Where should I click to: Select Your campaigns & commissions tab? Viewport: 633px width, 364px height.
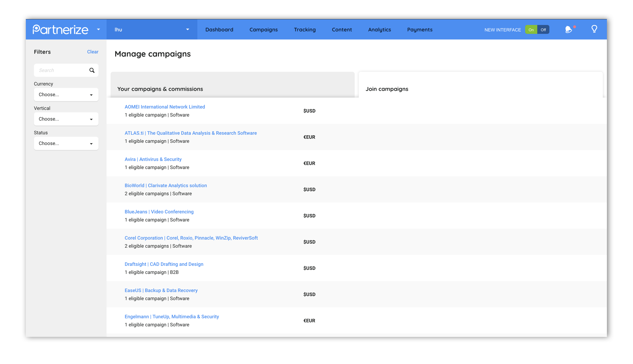point(232,85)
